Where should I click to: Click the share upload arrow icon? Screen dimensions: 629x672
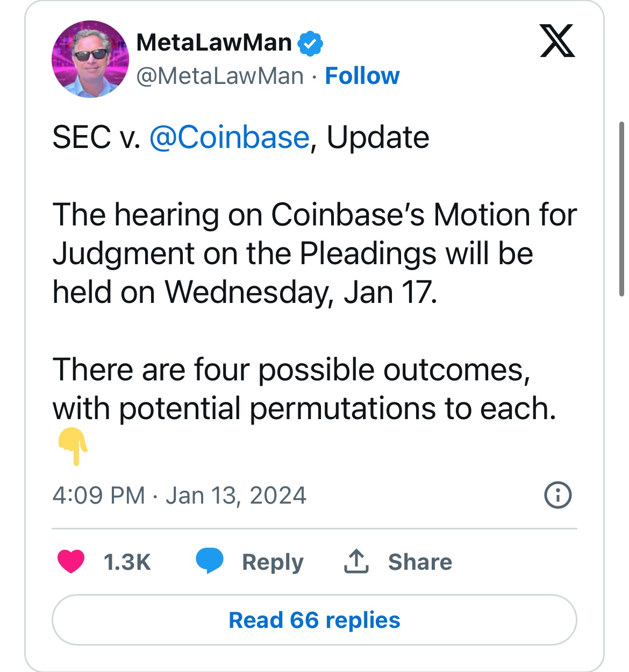(356, 561)
